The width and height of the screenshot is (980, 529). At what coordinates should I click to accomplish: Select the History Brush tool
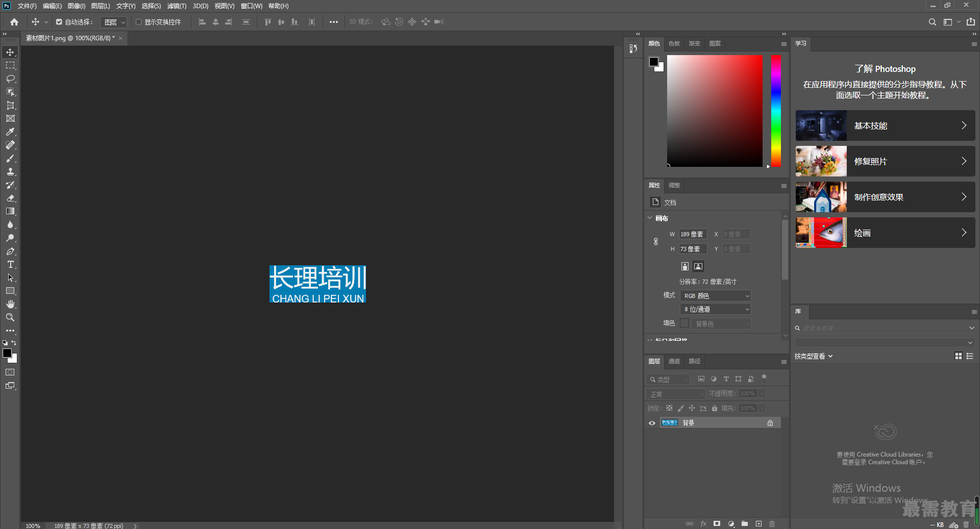(10, 185)
